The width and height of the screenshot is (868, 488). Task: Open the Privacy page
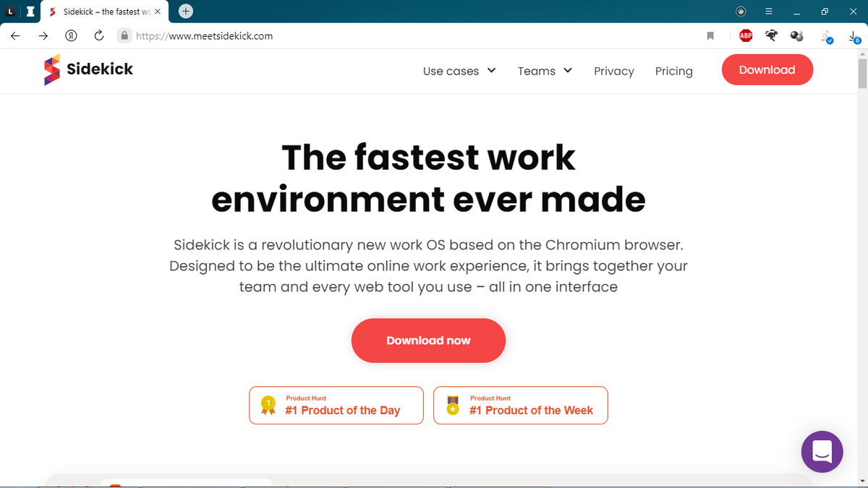(x=614, y=71)
